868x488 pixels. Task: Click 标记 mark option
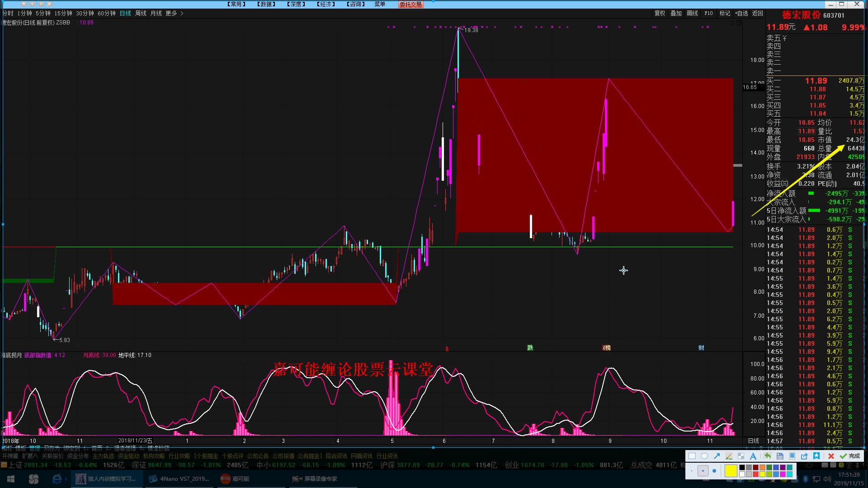[x=725, y=14]
